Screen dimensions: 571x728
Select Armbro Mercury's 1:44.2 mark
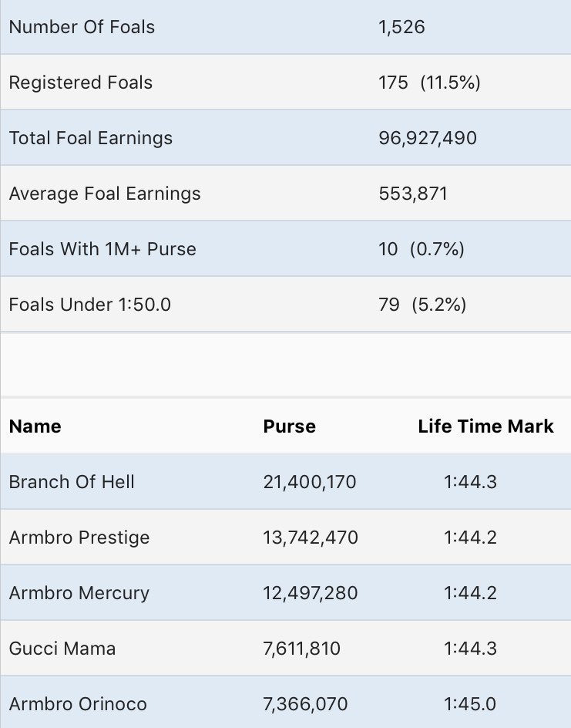tap(470, 593)
